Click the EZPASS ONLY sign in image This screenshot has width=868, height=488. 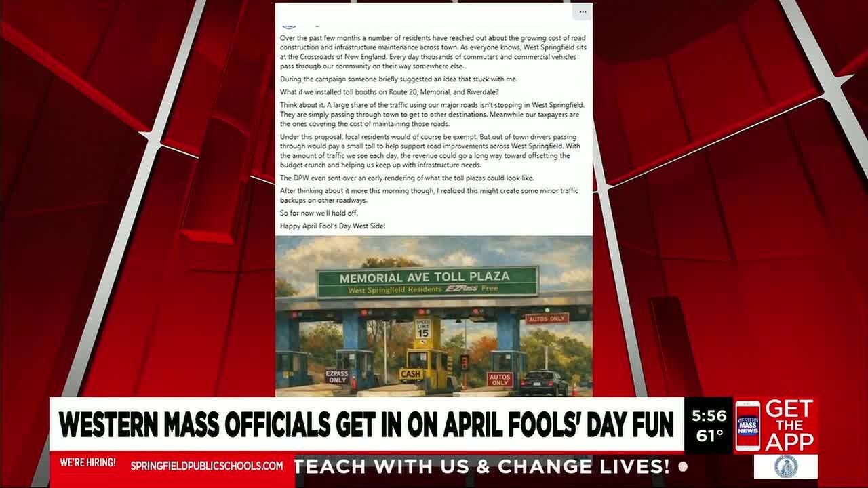point(337,377)
